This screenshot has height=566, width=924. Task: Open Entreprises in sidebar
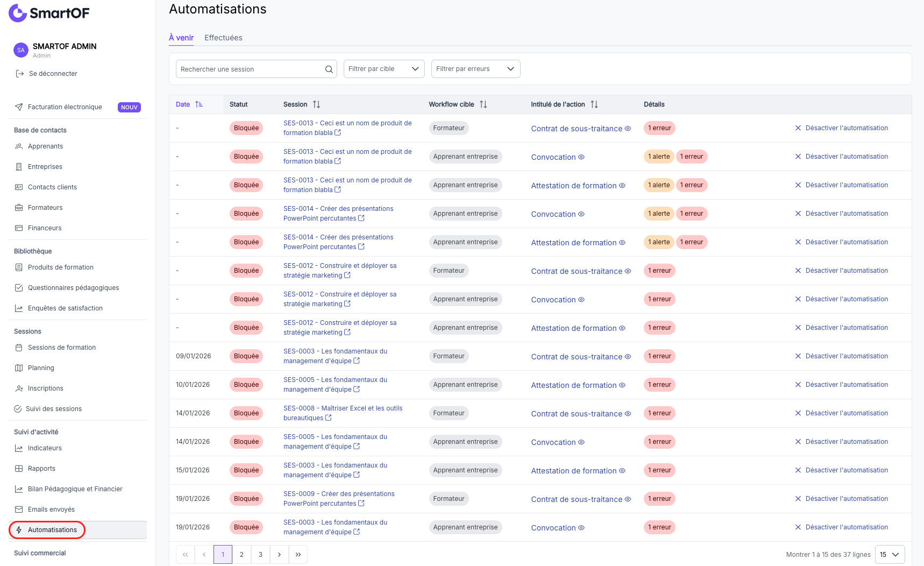45,167
